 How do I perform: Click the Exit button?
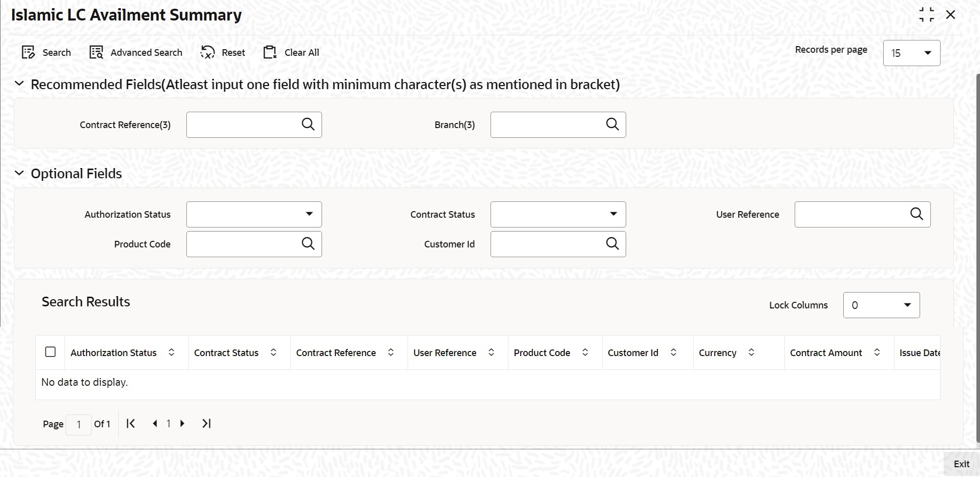961,464
